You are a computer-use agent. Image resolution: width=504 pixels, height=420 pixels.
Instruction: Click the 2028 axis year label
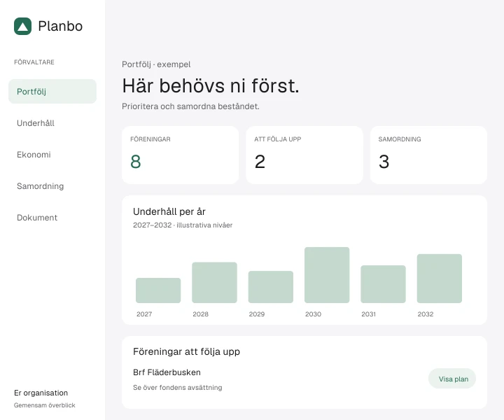point(201,314)
